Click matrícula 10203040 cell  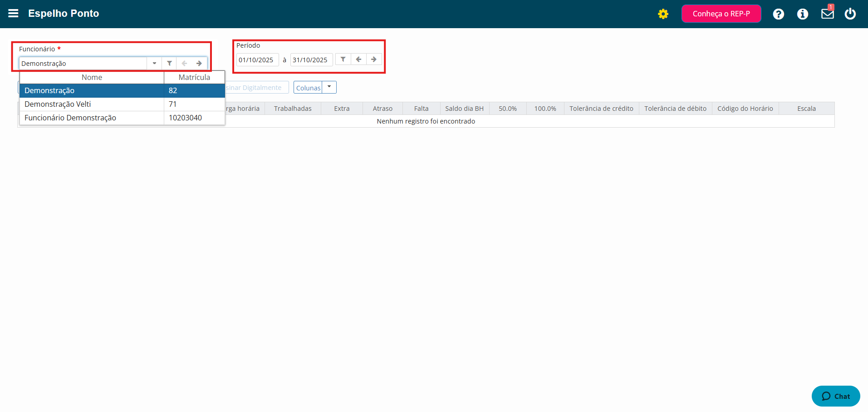(x=194, y=118)
